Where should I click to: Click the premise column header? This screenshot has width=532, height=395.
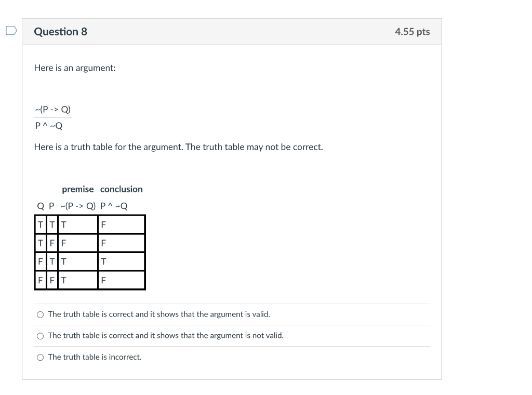(77, 189)
